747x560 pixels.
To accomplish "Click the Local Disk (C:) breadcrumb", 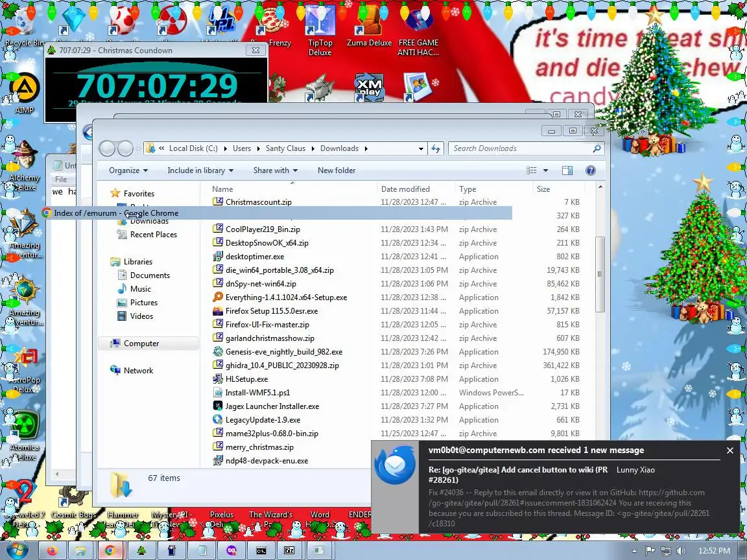I will [193, 148].
